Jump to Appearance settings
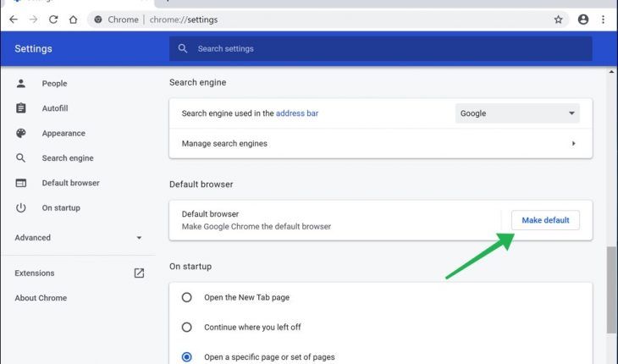 click(63, 133)
